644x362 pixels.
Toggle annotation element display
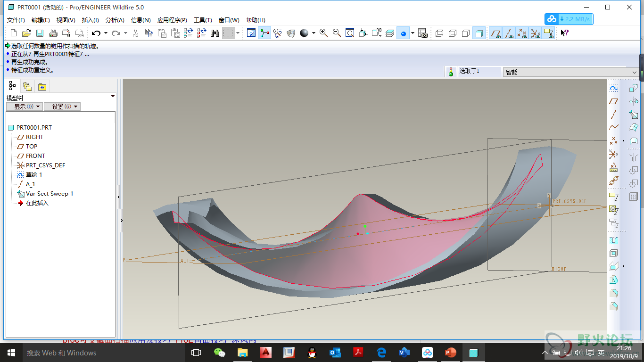pyautogui.click(x=548, y=33)
